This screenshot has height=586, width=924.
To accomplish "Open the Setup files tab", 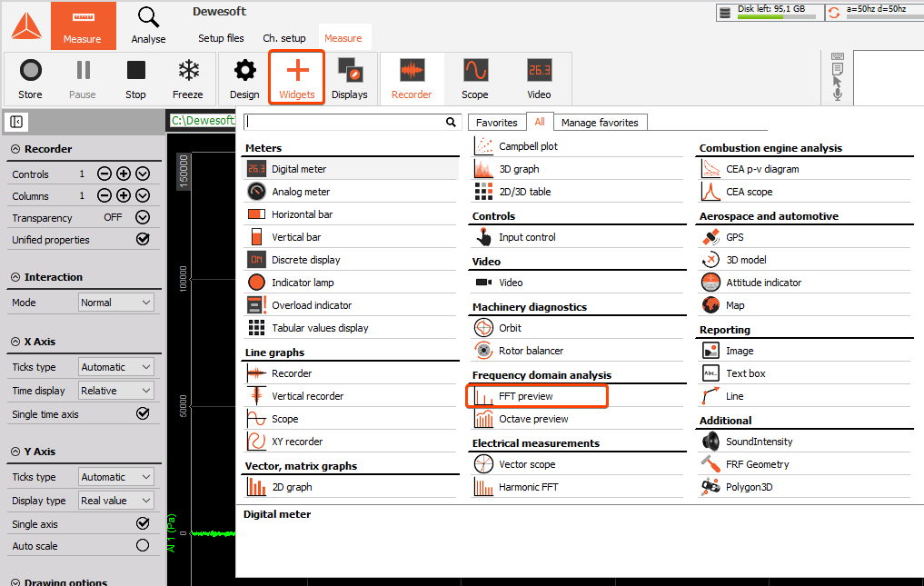I will click(x=221, y=38).
